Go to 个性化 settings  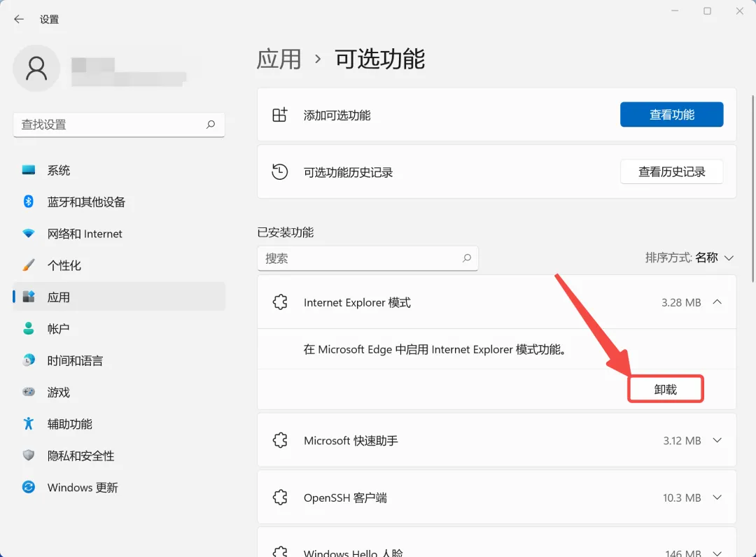(x=119, y=265)
